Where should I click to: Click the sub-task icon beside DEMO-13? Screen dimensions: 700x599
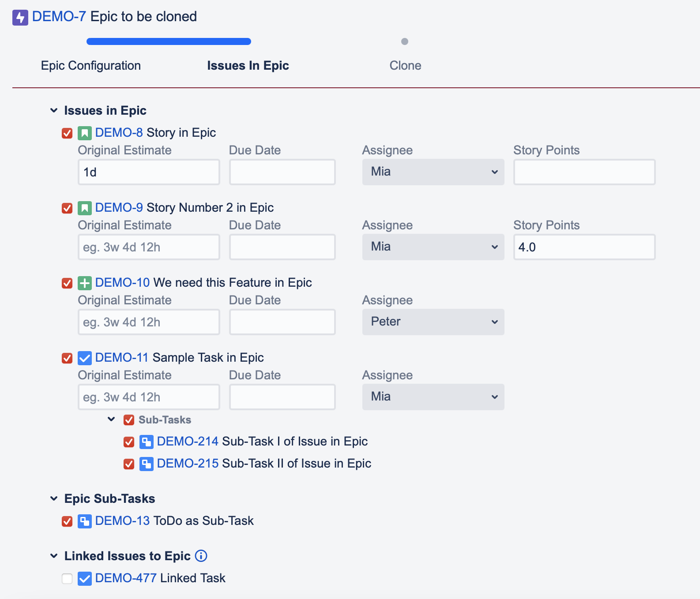tap(85, 521)
